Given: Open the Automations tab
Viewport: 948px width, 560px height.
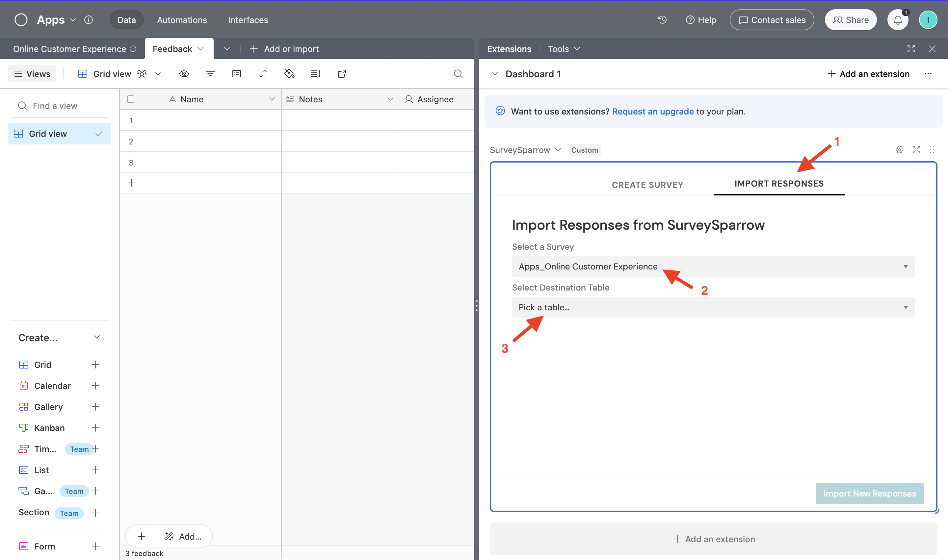Looking at the screenshot, I should [x=182, y=20].
